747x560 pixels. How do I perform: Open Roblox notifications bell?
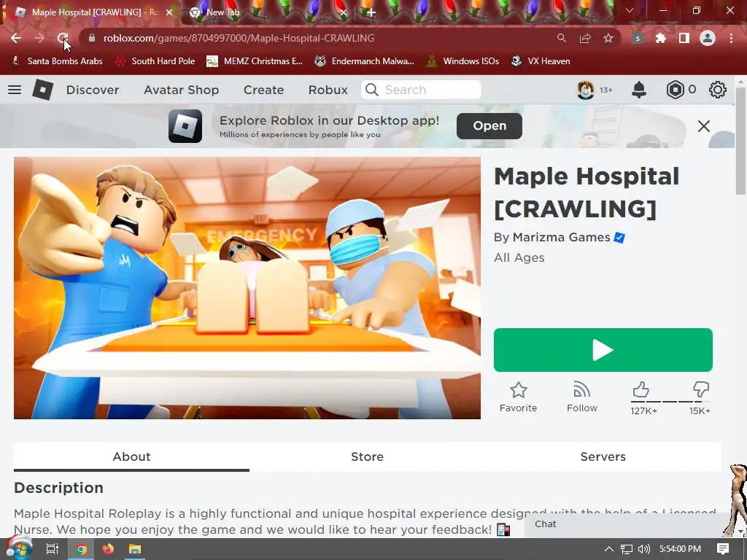click(639, 90)
